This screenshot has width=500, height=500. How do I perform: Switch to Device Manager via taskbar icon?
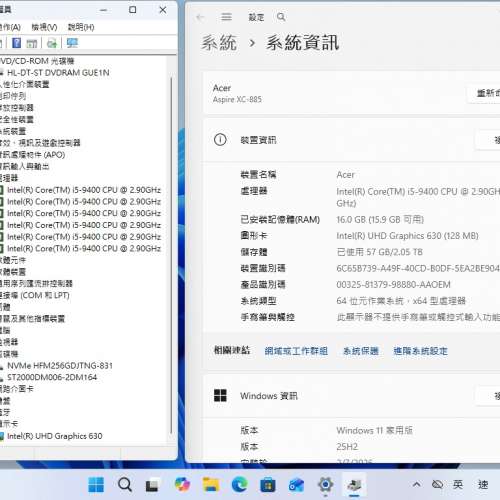point(354,484)
